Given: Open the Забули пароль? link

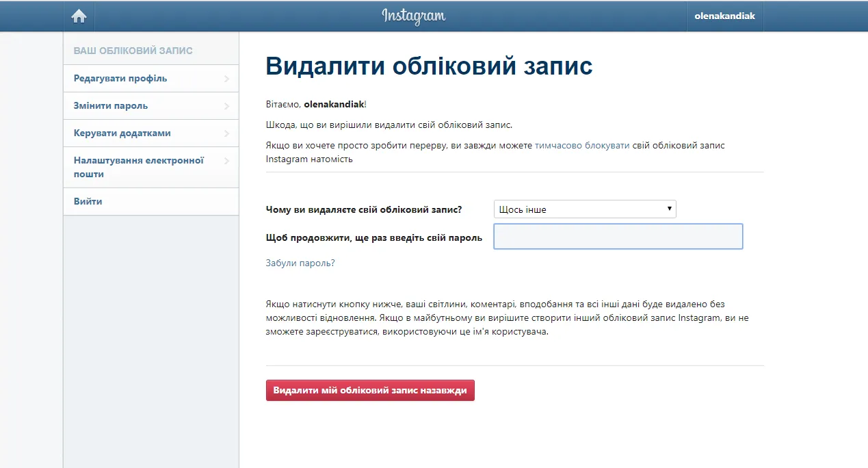Looking at the screenshot, I should pyautogui.click(x=300, y=263).
